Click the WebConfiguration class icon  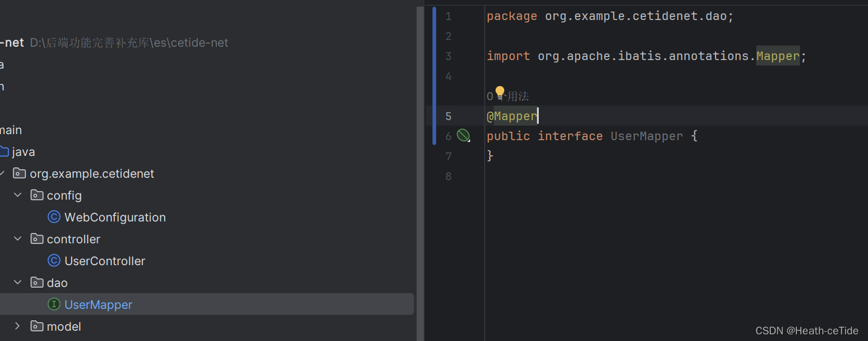54,217
